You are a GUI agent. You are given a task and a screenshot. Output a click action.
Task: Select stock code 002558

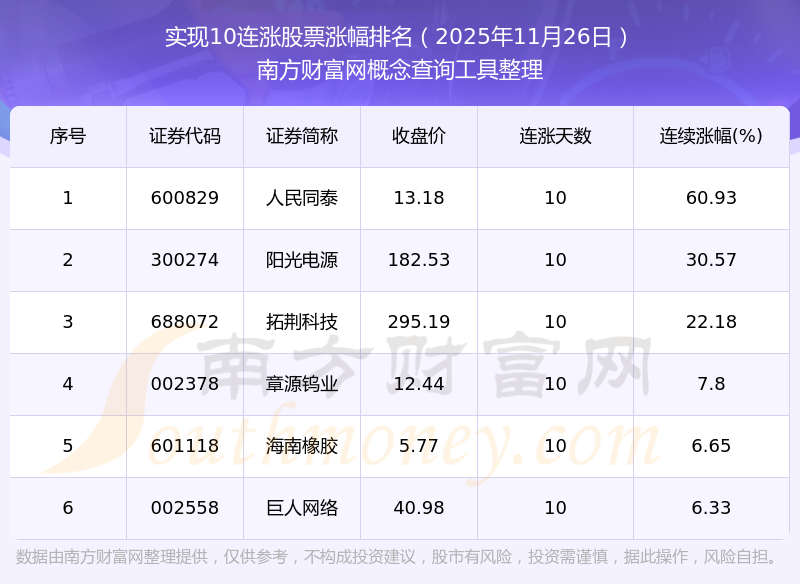click(185, 508)
